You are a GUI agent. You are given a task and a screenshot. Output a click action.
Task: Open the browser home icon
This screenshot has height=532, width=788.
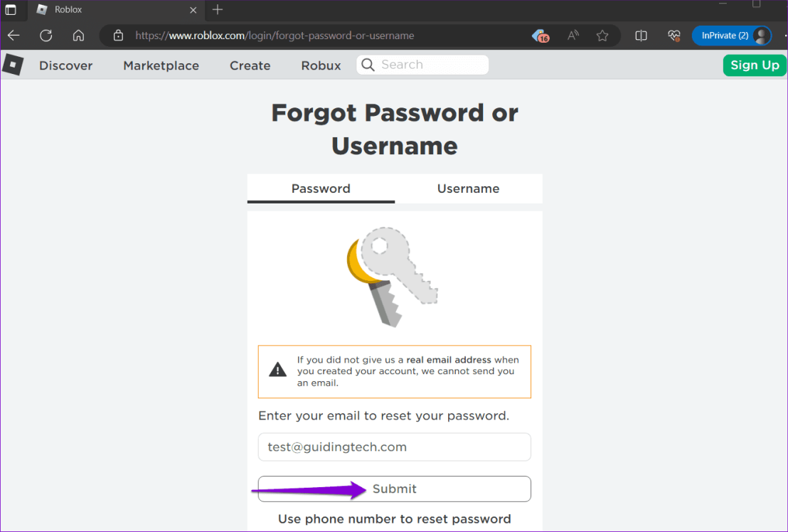click(x=78, y=36)
